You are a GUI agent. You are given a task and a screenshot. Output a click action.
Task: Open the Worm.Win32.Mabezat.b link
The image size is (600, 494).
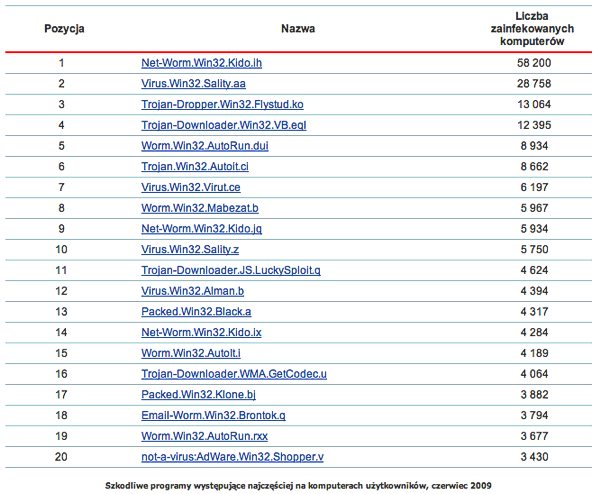(200, 208)
